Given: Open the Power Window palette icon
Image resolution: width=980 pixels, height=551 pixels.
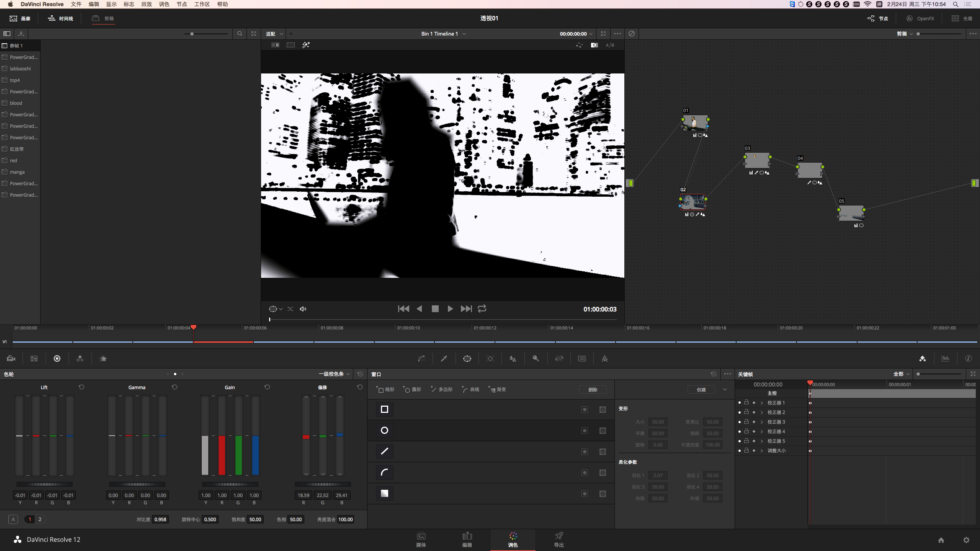Looking at the screenshot, I should click(x=467, y=359).
